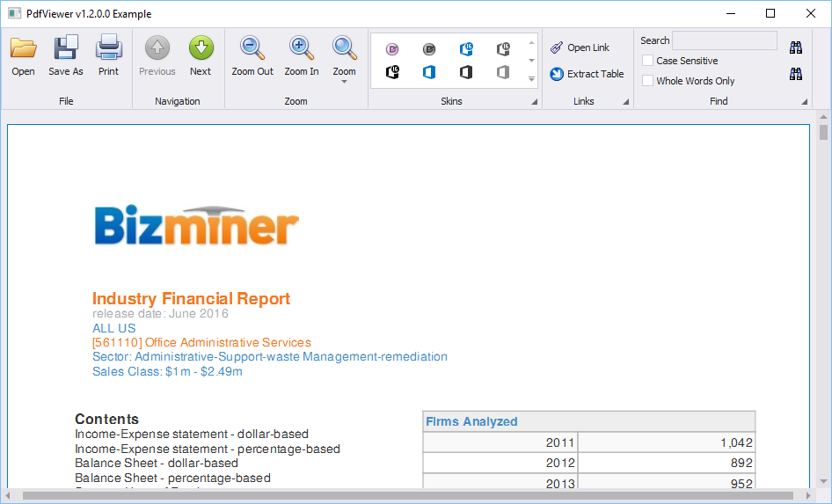Click the 'Industry Financial Report' heading

click(191, 299)
